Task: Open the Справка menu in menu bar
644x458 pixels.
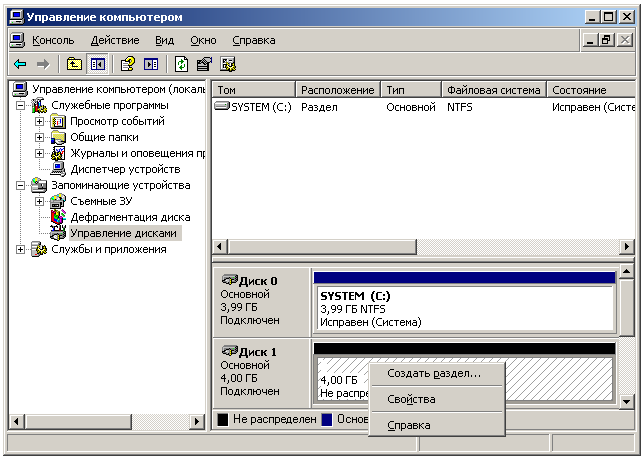Action: pyautogui.click(x=253, y=40)
